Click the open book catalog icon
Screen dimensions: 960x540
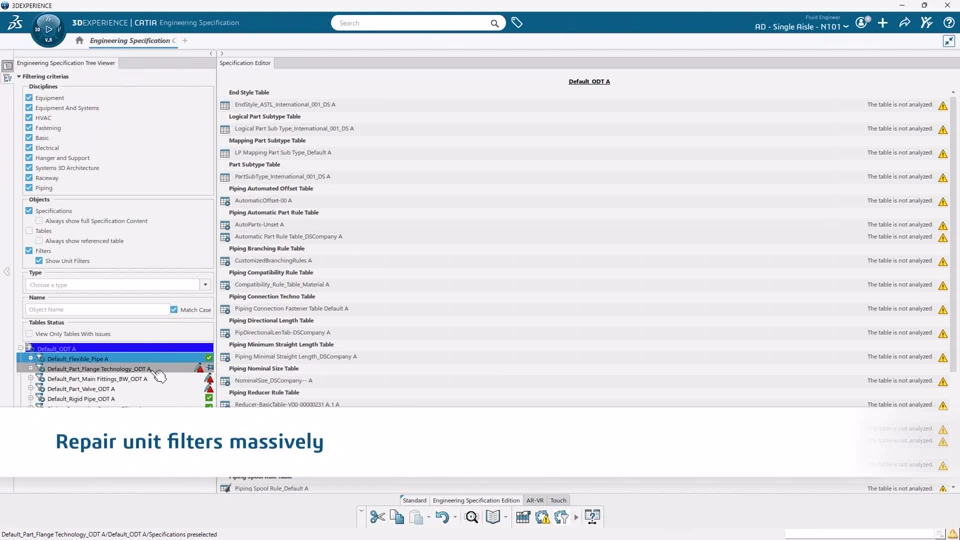pyautogui.click(x=493, y=517)
